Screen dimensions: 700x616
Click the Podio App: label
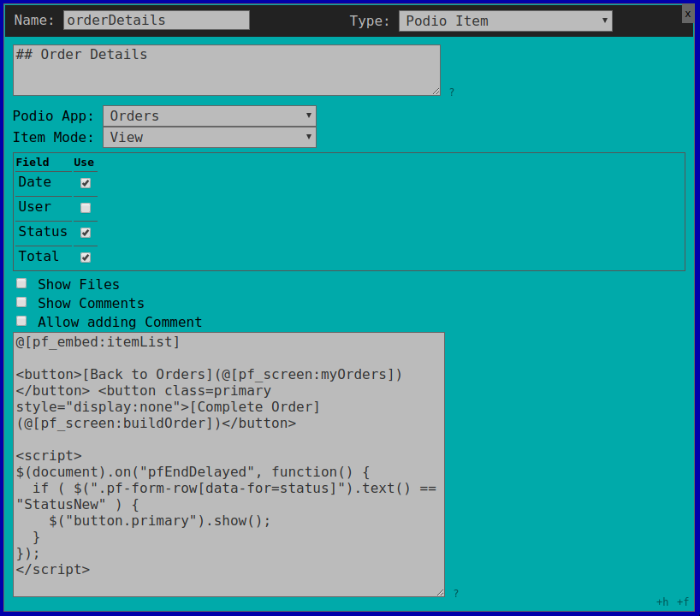(x=53, y=116)
